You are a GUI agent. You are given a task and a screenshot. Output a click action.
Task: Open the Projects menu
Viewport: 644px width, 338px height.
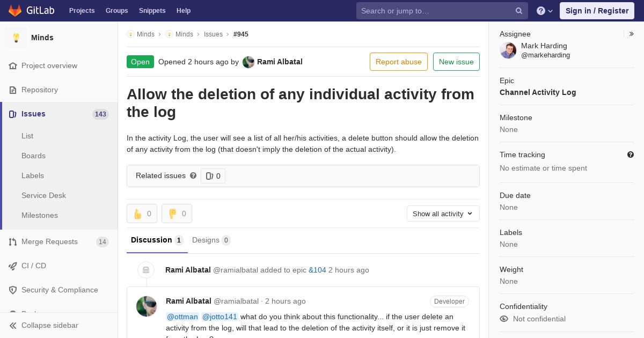(x=82, y=11)
